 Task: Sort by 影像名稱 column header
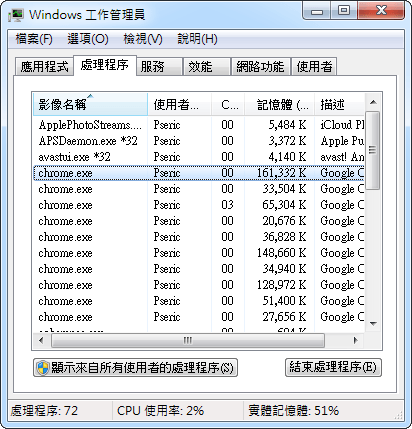coord(90,104)
